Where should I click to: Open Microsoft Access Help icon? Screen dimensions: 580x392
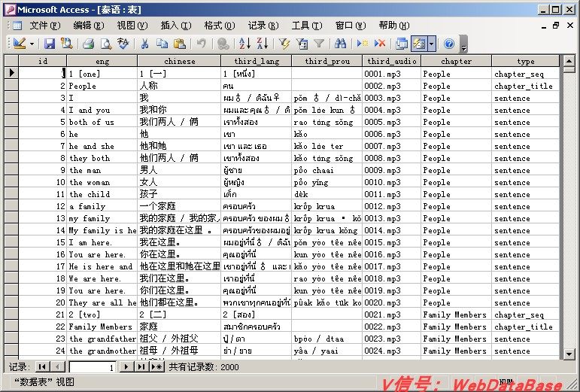(x=448, y=44)
